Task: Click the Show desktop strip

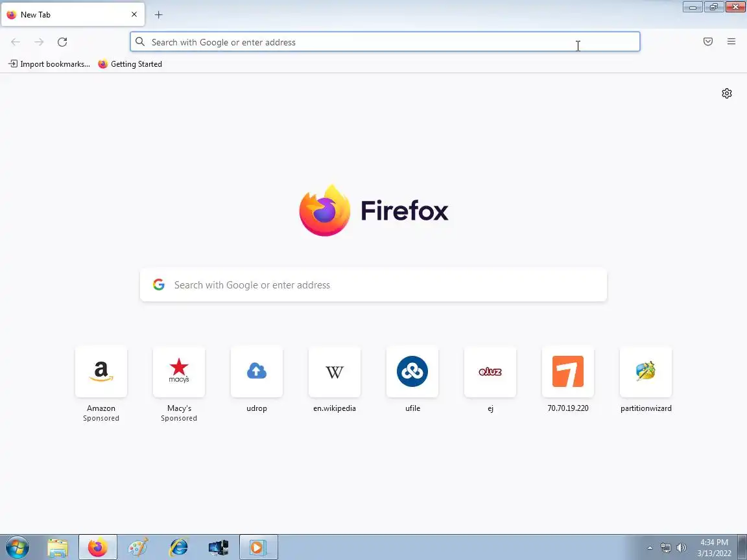Action: (x=742, y=548)
